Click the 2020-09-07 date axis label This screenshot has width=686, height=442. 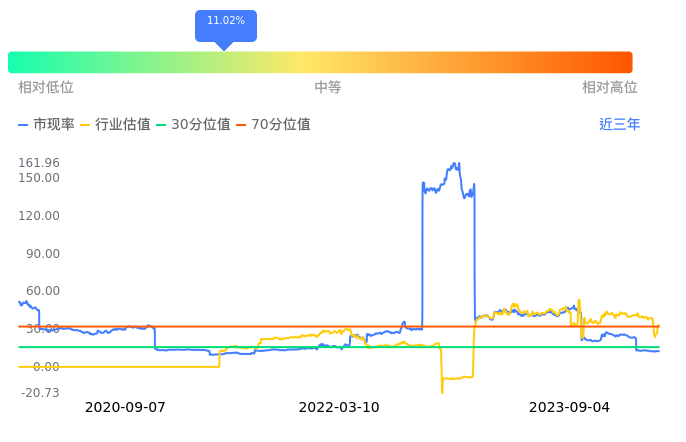click(125, 407)
